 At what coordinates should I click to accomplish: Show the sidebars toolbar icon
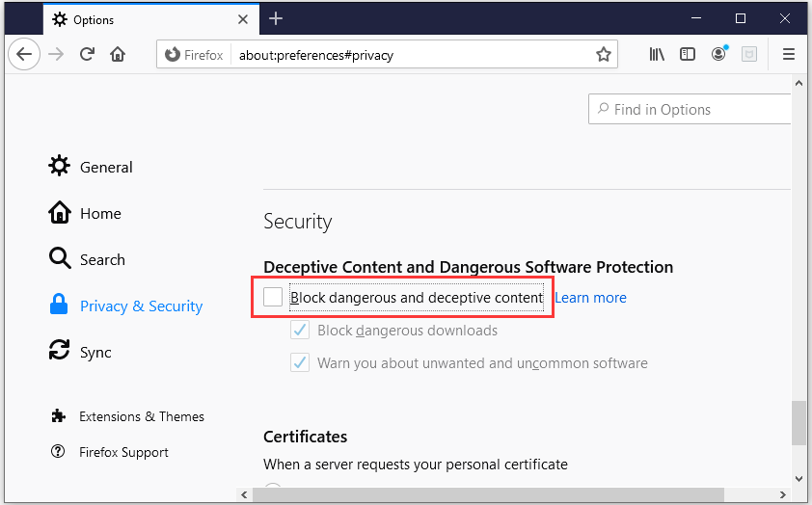(688, 54)
